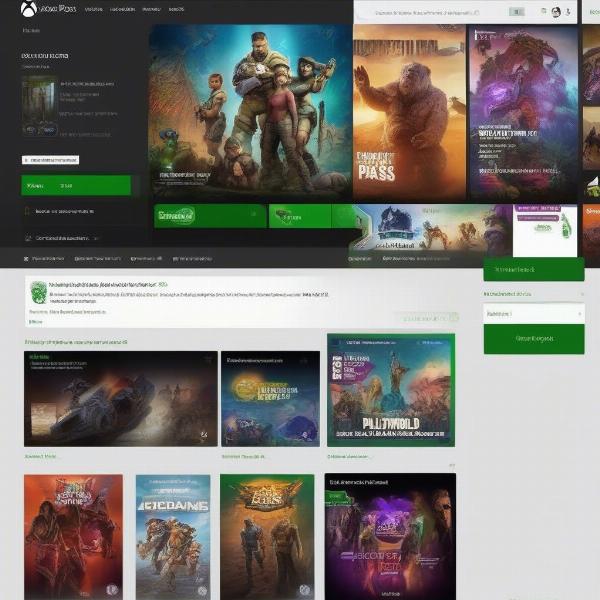
Task: Open the purple dragon creature poster
Action: pos(523,113)
